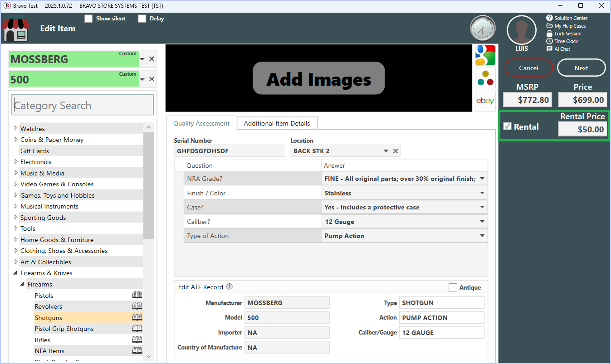This screenshot has height=364, width=611.
Task: Toggle the Show silent checkbox
Action: pos(88,19)
